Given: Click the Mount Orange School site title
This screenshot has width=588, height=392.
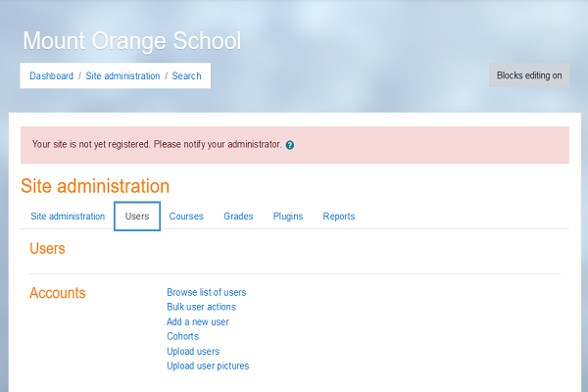Looking at the screenshot, I should pyautogui.click(x=131, y=41).
